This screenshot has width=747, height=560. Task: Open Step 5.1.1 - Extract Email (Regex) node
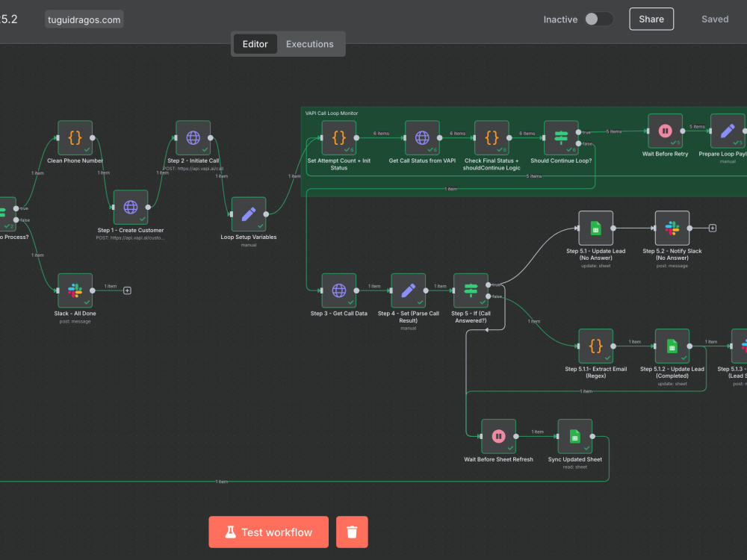coord(595,346)
